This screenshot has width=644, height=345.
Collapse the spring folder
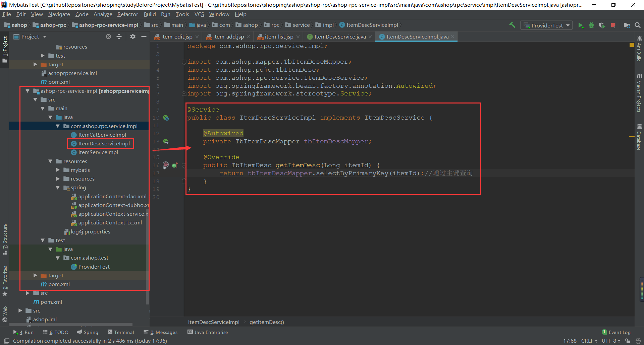click(58, 188)
